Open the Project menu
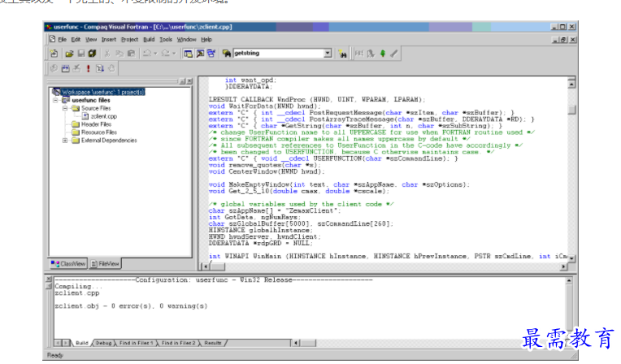This screenshot has height=364, width=621. 129,40
